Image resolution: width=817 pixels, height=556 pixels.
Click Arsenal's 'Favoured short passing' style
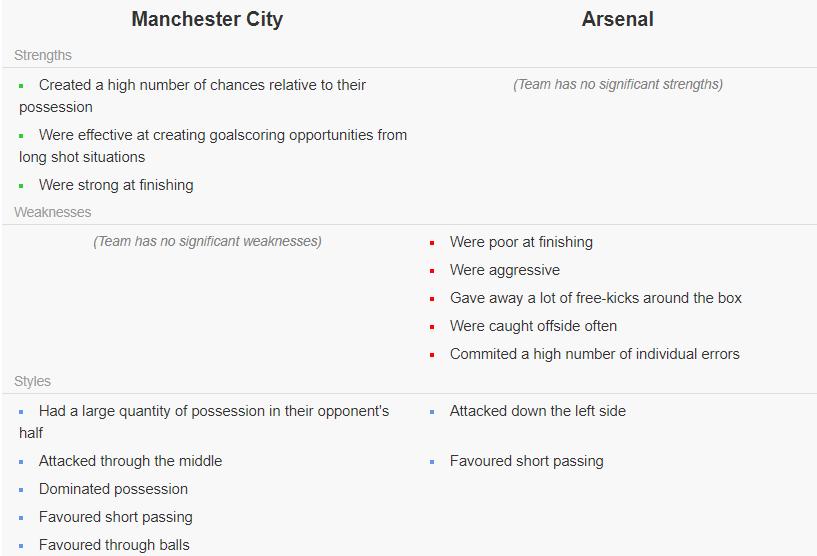526,461
